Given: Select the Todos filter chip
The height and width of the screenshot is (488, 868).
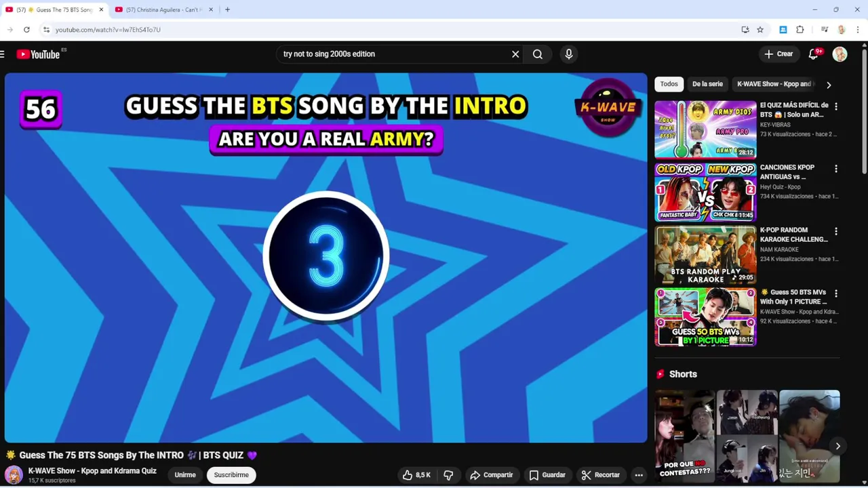Looking at the screenshot, I should pos(669,84).
